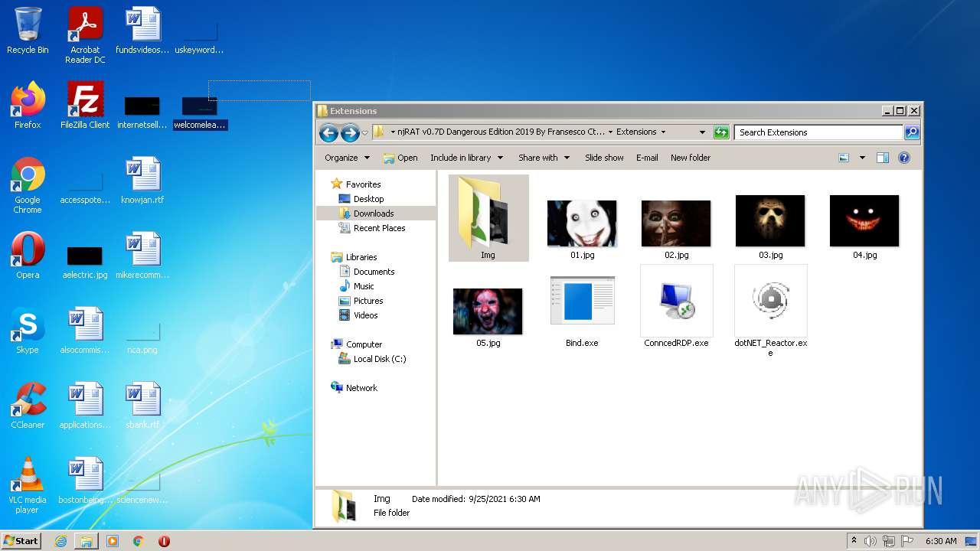This screenshot has height=551, width=980.
Task: Click the search magnifier button
Action: (911, 132)
